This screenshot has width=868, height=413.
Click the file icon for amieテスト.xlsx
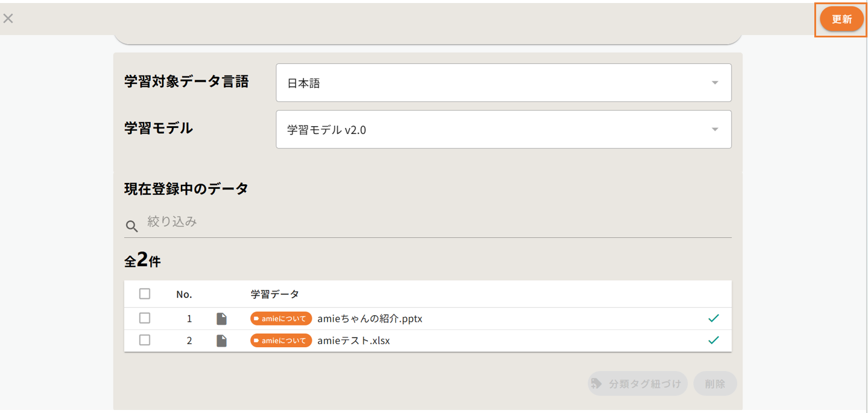tap(222, 341)
